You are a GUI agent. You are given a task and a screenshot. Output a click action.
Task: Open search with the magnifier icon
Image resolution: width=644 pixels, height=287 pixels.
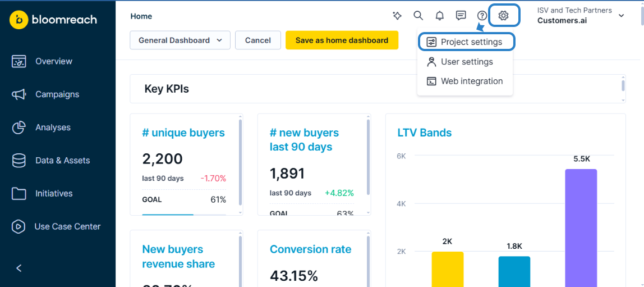[418, 16]
